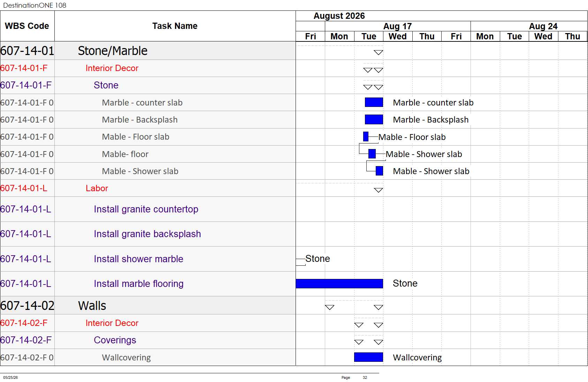This screenshot has width=588, height=382.
Task: Click the Labor summary milestone marker
Action: click(x=379, y=190)
